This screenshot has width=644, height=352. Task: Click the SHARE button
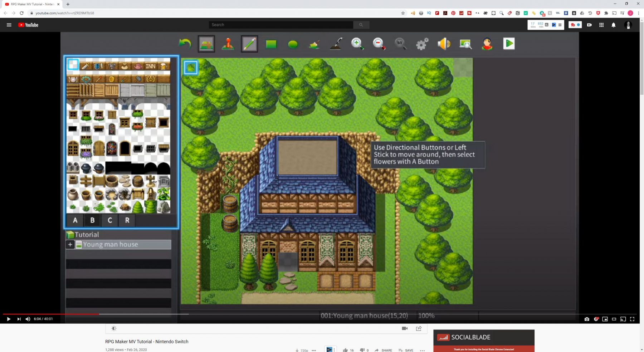(x=383, y=350)
